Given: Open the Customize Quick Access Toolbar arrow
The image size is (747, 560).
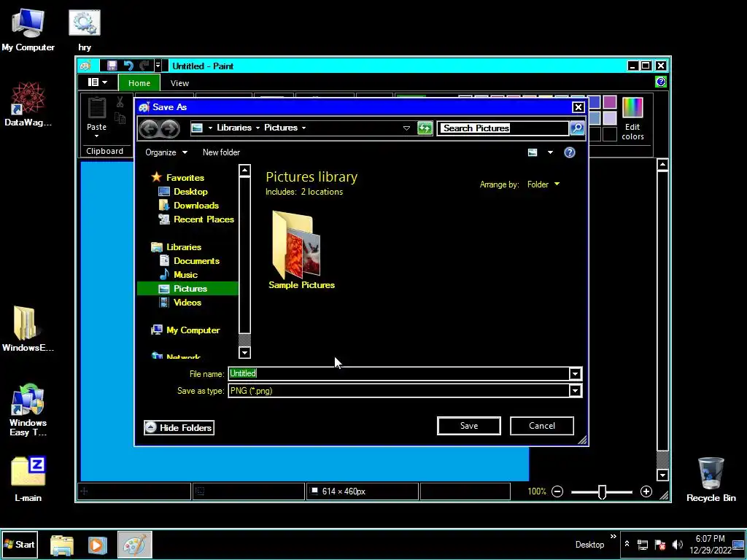Looking at the screenshot, I should pyautogui.click(x=158, y=66).
